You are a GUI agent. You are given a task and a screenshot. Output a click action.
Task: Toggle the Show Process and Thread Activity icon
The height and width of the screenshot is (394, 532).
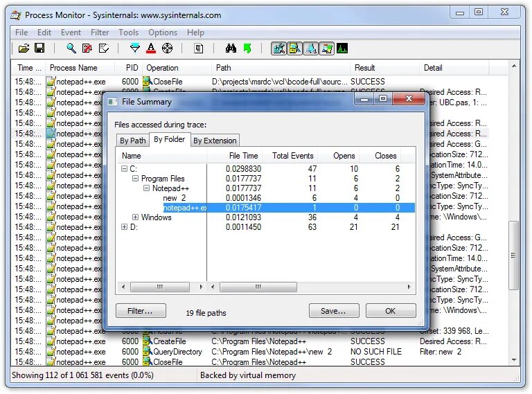pos(326,48)
